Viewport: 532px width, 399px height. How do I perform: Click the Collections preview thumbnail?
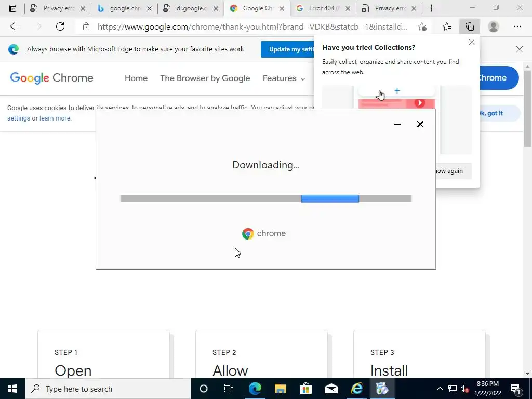tap(396, 98)
